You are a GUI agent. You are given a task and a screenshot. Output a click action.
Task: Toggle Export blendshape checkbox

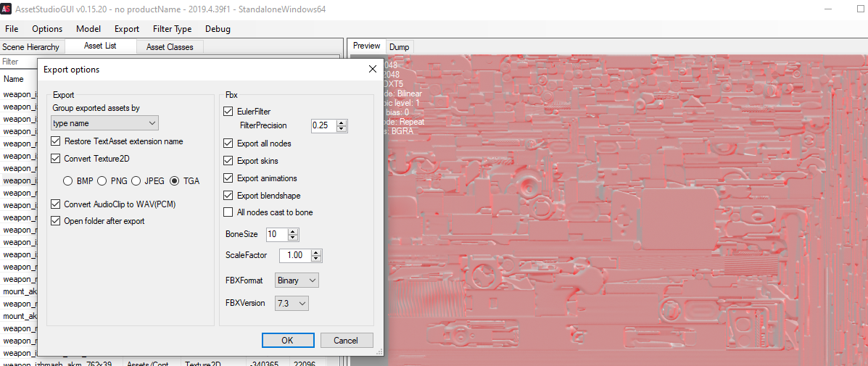[228, 195]
